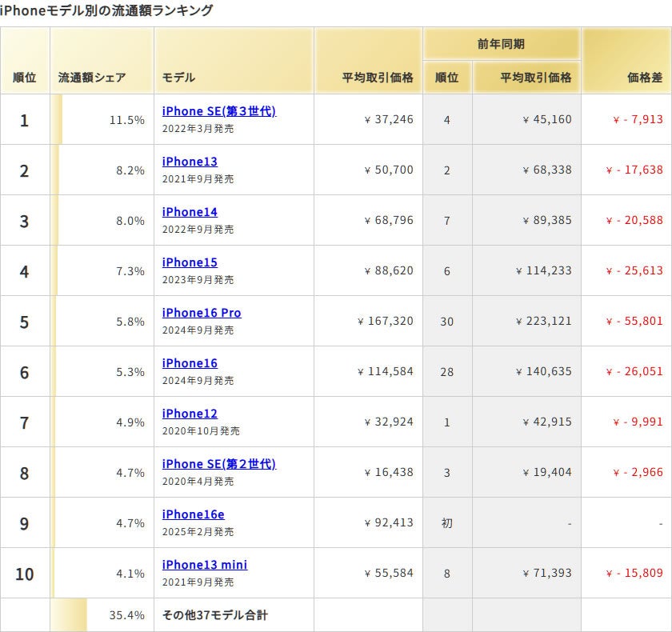Click previous-year rank 28 cell
The image size is (672, 632).
pyautogui.click(x=447, y=371)
